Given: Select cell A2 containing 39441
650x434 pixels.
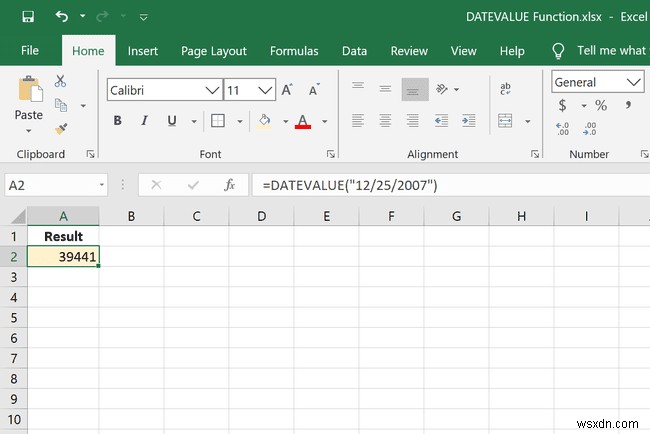Looking at the screenshot, I should (63, 257).
